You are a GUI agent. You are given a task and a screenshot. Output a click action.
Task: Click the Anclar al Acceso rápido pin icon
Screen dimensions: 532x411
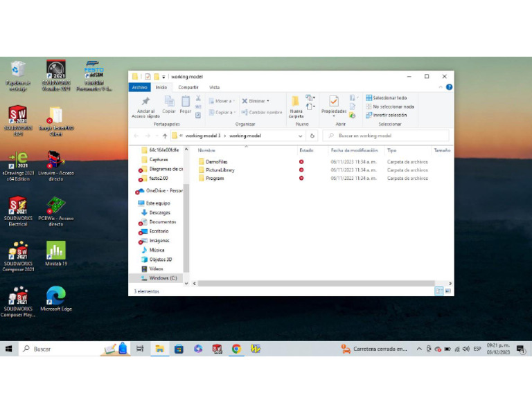(145, 102)
